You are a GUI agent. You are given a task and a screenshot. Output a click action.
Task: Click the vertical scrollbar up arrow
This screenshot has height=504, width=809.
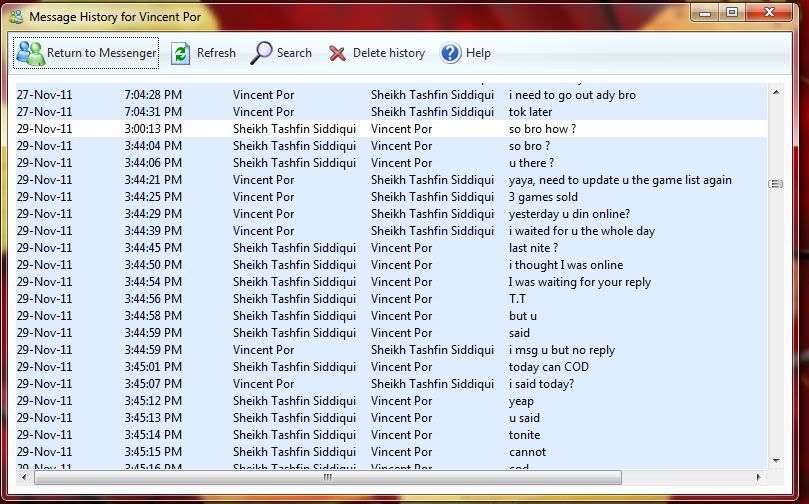(x=776, y=92)
